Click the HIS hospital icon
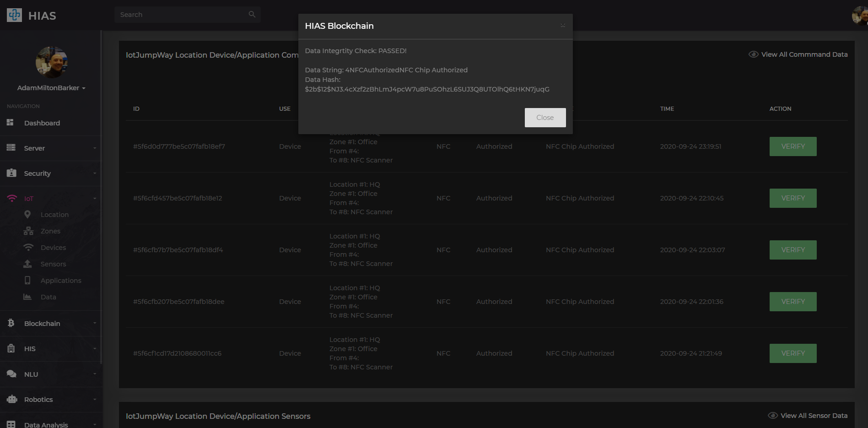This screenshot has height=428, width=868. [11, 348]
